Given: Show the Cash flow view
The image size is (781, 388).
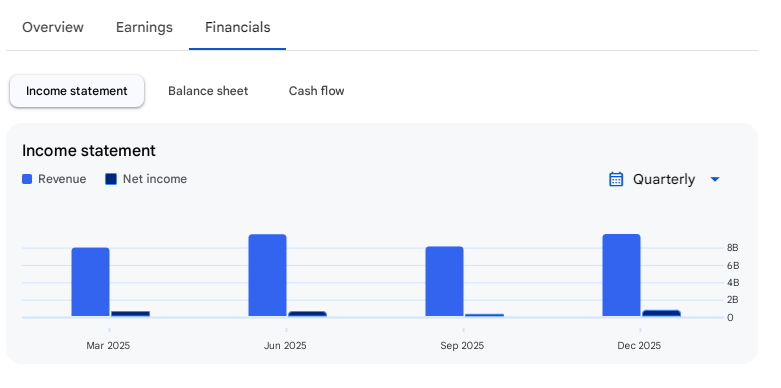Looking at the screenshot, I should click(x=317, y=91).
